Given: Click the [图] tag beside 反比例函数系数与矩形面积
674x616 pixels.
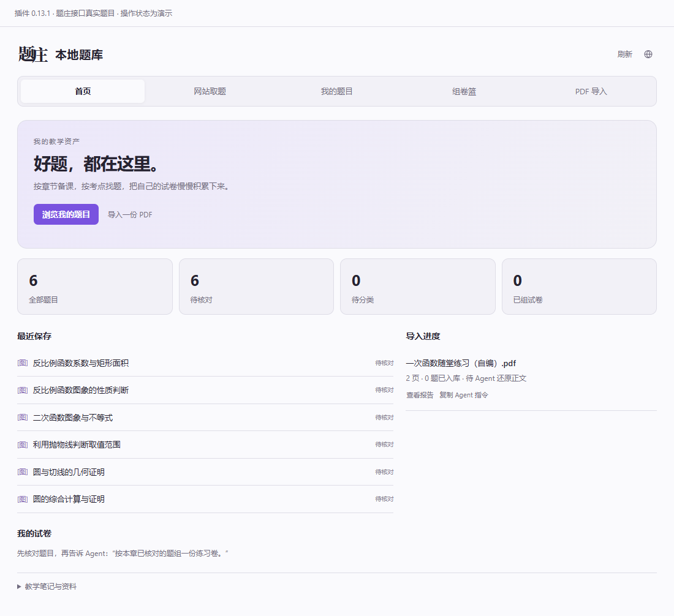Looking at the screenshot, I should click(23, 363).
